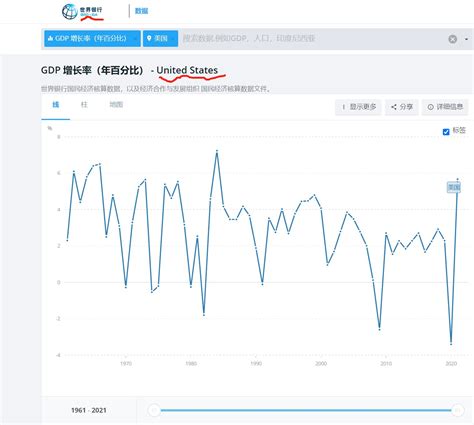474x425 pixels.
Task: Switch to the 柱 chart tab
Action: click(x=84, y=105)
